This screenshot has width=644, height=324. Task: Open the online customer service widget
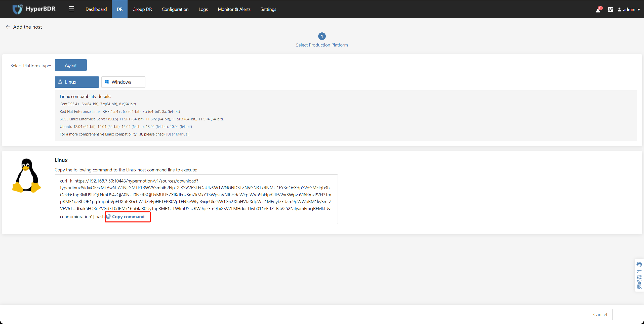639,275
